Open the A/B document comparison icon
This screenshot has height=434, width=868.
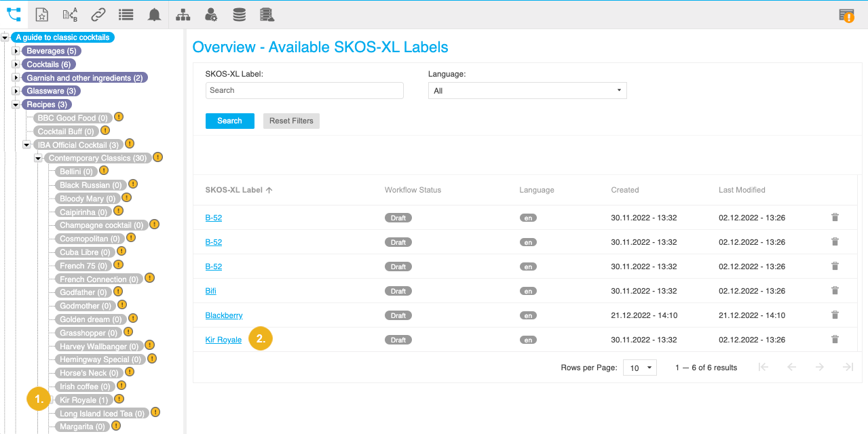click(70, 14)
